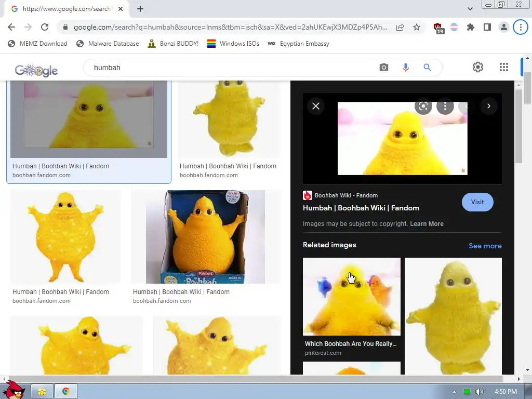Image resolution: width=532 pixels, height=399 pixels.
Task: Click Learn More about copyright
Action: [427, 223]
